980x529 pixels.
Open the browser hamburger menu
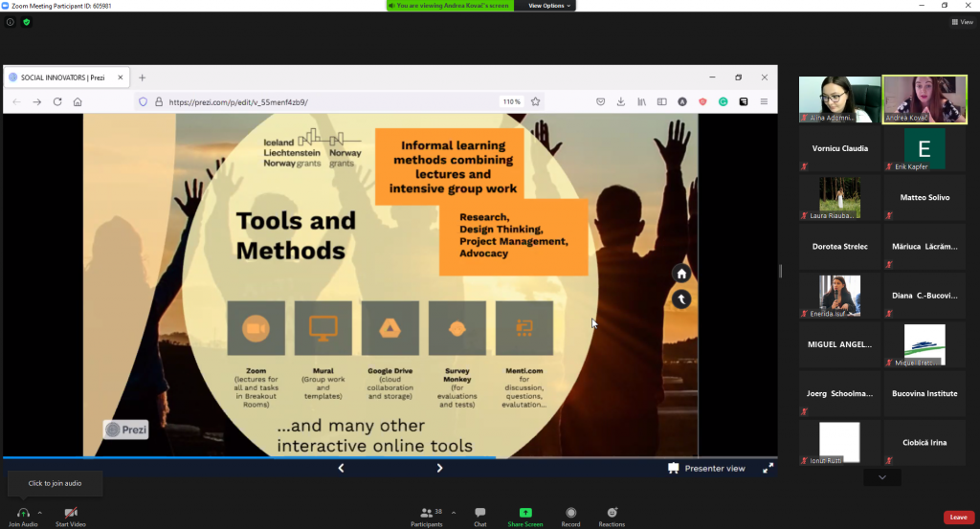(764, 101)
